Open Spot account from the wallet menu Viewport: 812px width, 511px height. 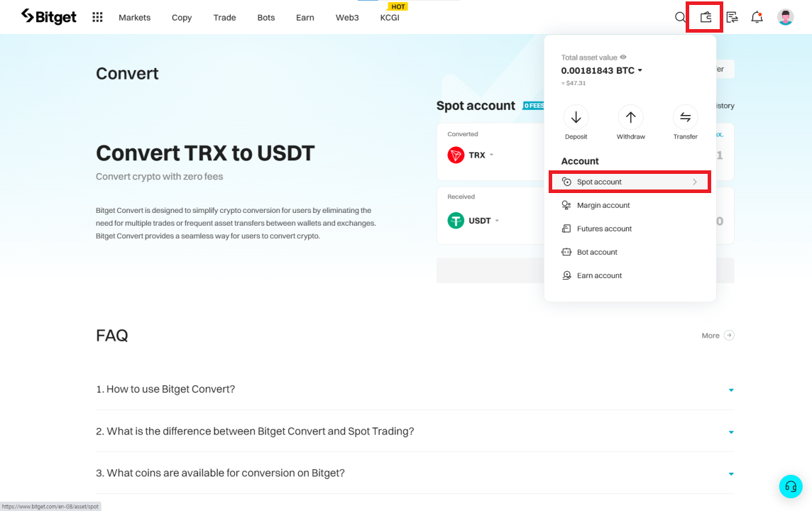click(x=630, y=182)
